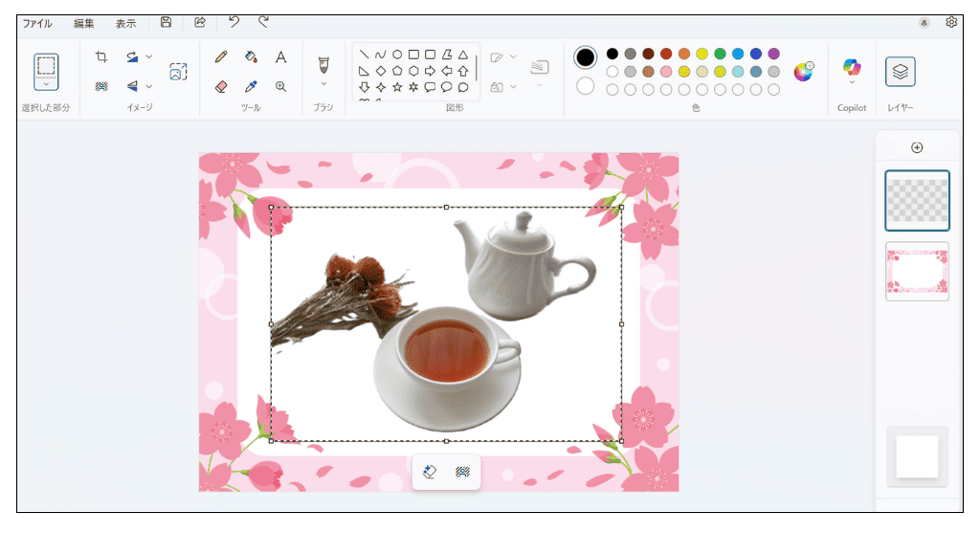The height and width of the screenshot is (534, 980).
Task: Click the share icon
Action: pyautogui.click(x=200, y=23)
